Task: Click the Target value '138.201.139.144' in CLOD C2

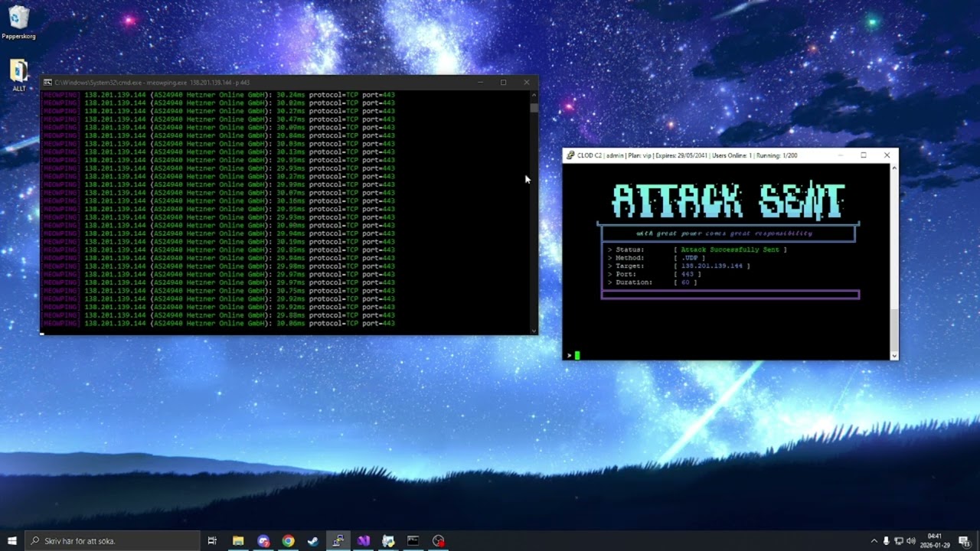Action: click(711, 266)
